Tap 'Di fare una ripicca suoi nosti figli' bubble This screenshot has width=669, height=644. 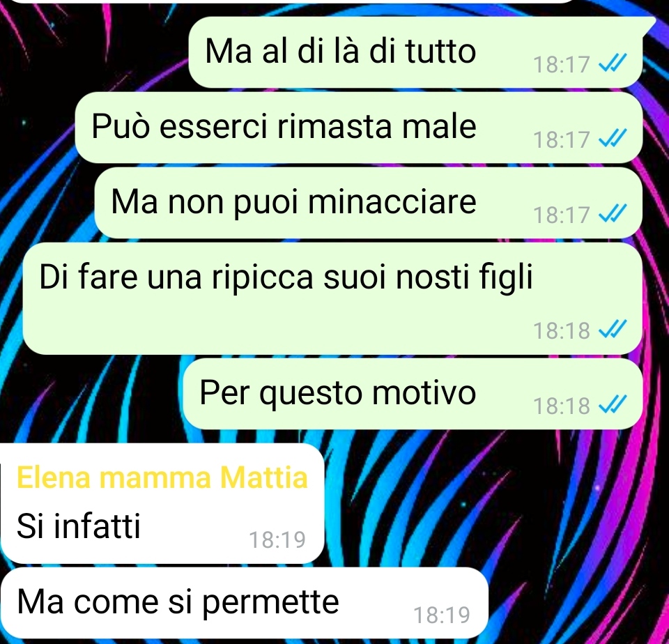click(332, 298)
